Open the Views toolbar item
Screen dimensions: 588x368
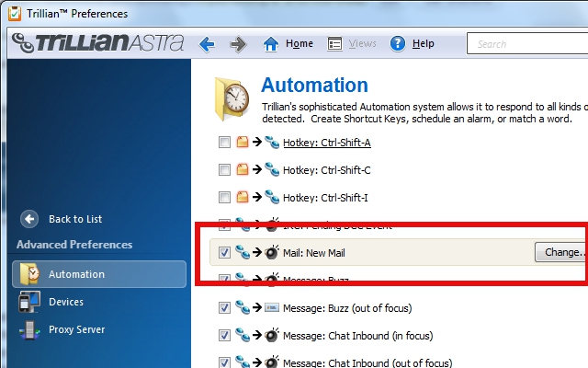click(x=362, y=43)
